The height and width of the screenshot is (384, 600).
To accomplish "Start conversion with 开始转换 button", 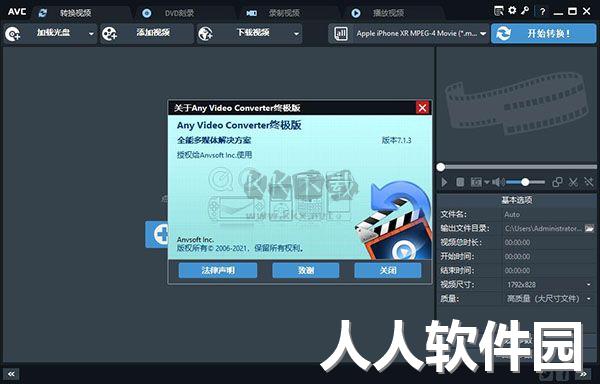I will [543, 34].
